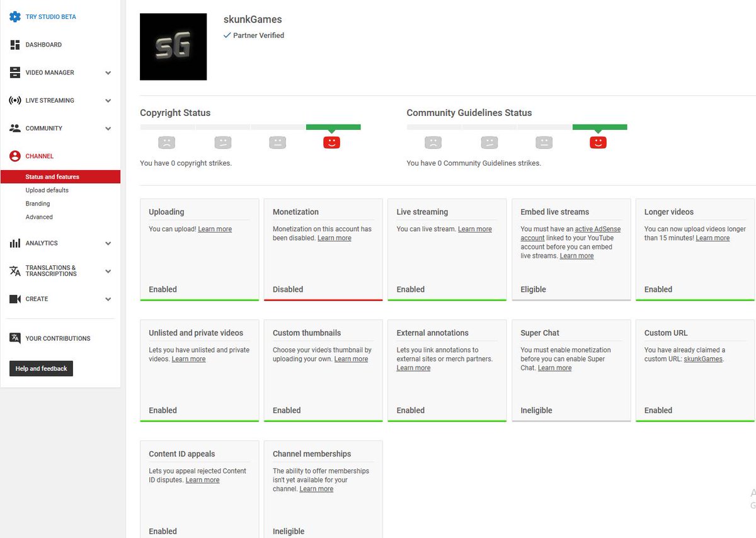Click the Ineligible status in Super Chat card
The image size is (756, 538).
point(536,411)
